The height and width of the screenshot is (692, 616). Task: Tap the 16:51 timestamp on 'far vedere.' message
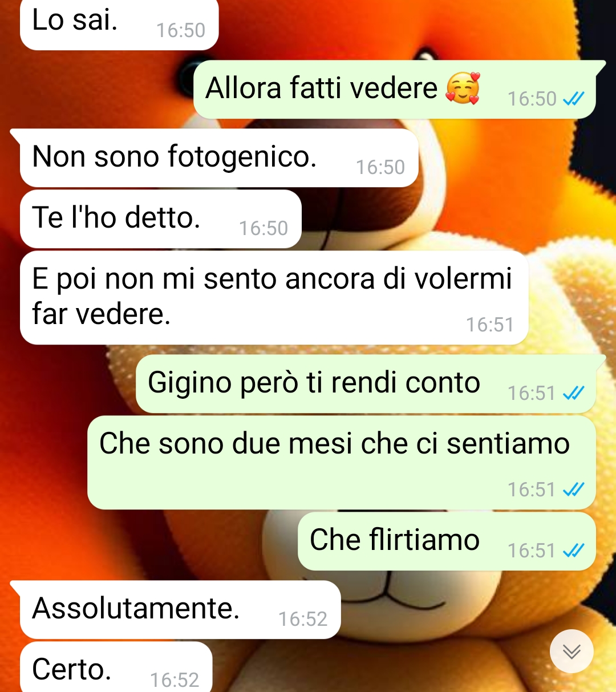[x=490, y=325]
